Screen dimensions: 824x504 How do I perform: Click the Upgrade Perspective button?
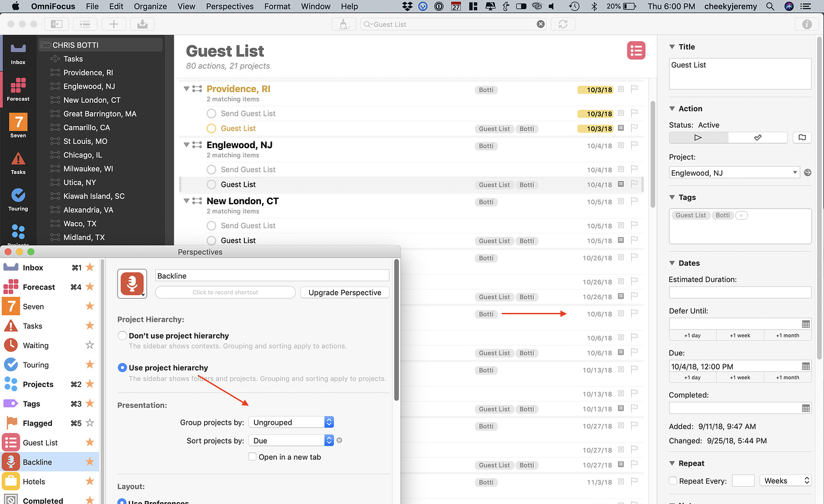[345, 293]
